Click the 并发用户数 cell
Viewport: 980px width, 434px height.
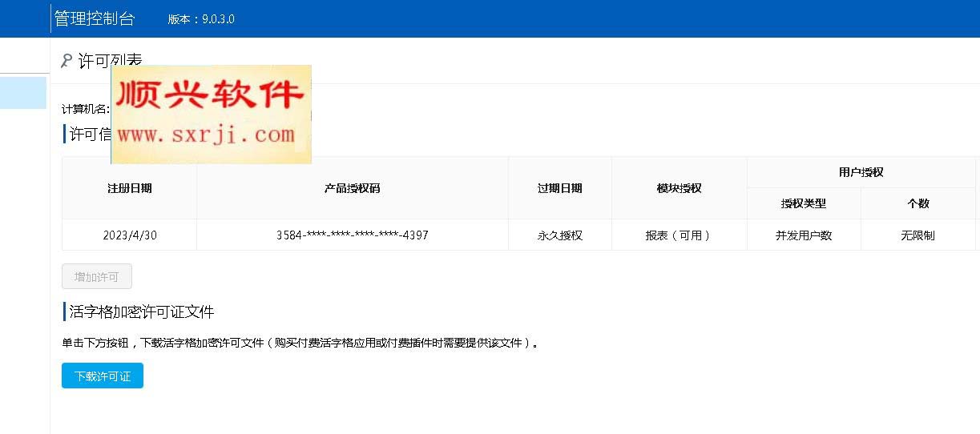coord(803,235)
